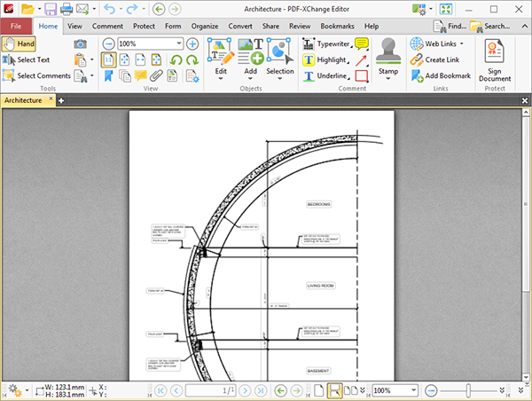Screen dimensions: 532x401
Task: Open the File menu
Action: [16, 27]
